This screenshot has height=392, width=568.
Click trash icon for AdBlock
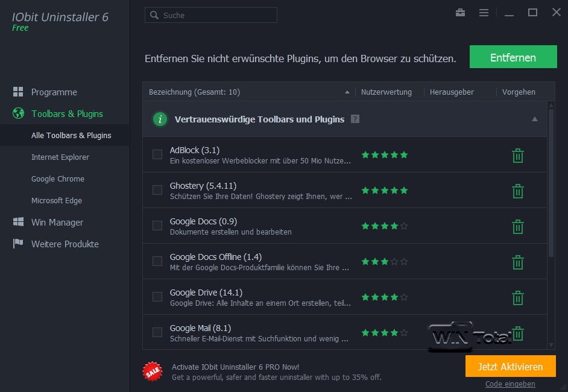(x=517, y=156)
